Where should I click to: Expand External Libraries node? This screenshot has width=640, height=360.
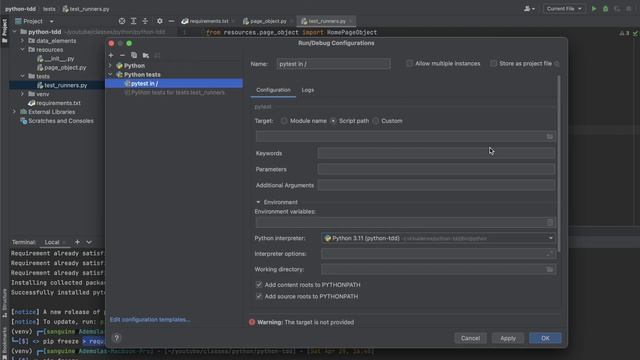coord(14,112)
